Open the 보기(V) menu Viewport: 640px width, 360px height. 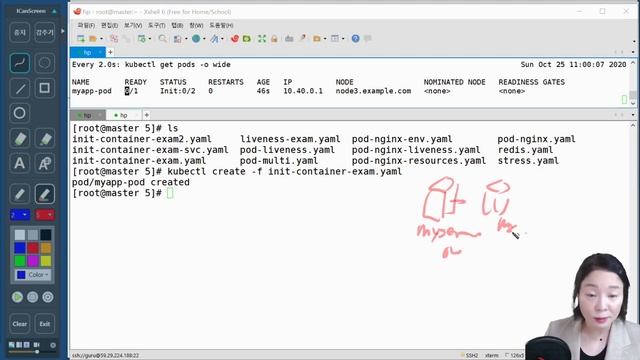133,25
